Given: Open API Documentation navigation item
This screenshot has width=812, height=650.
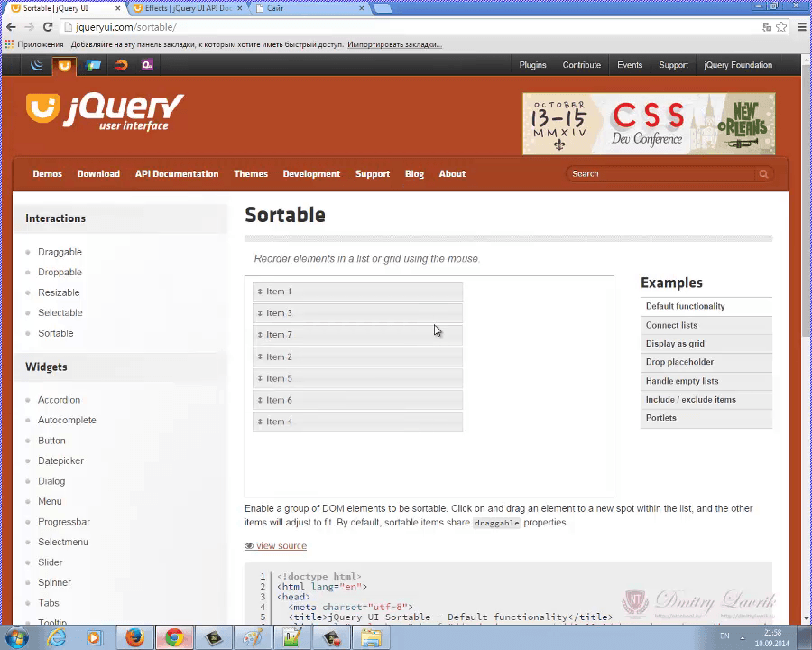Looking at the screenshot, I should click(177, 173).
